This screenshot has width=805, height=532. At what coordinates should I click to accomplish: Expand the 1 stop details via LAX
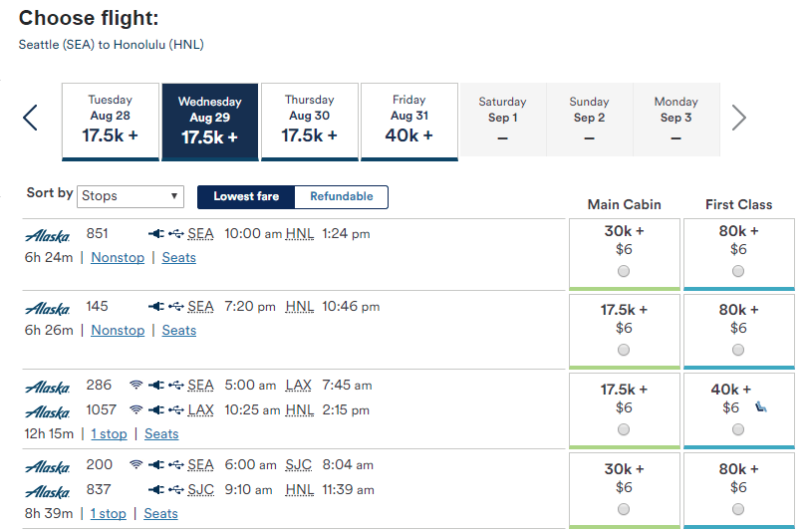point(109,434)
